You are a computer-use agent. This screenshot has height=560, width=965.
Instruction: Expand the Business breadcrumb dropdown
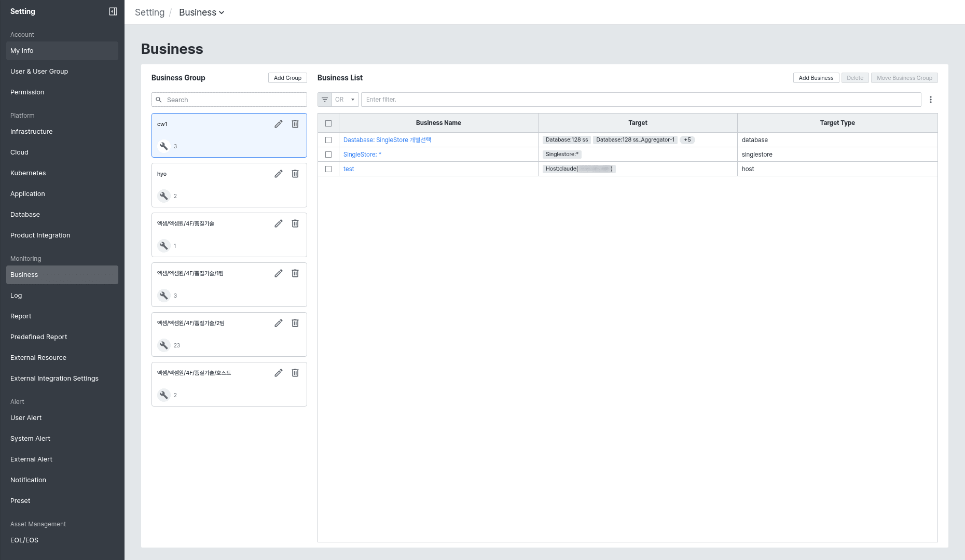click(x=201, y=12)
